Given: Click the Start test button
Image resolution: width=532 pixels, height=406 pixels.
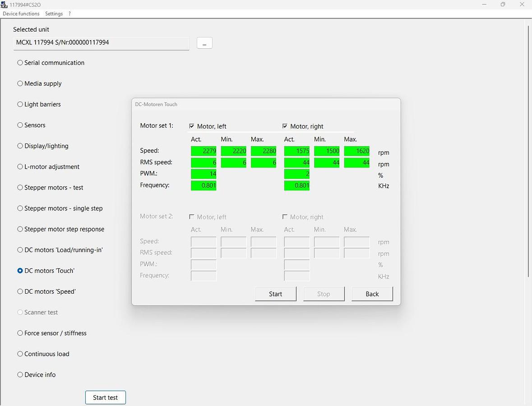Looking at the screenshot, I should point(105,397).
